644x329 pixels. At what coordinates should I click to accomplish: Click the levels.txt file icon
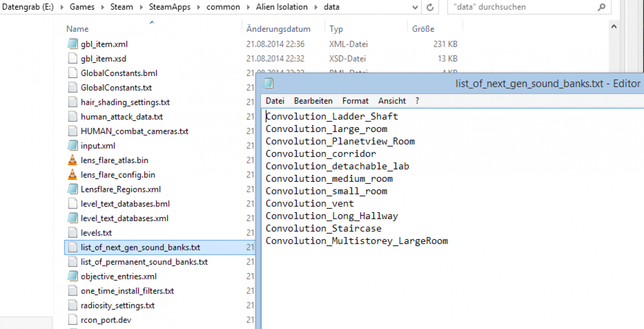pyautogui.click(x=72, y=233)
